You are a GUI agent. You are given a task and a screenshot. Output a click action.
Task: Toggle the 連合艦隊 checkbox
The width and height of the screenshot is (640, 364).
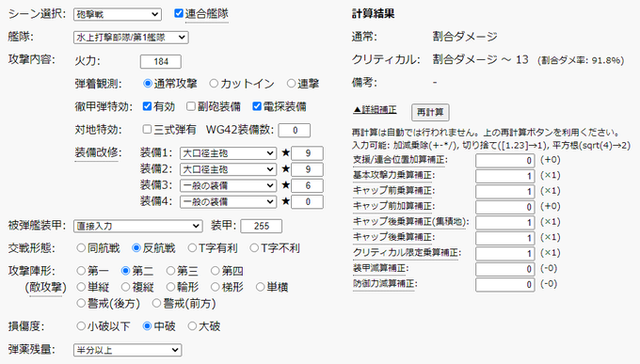179,13
